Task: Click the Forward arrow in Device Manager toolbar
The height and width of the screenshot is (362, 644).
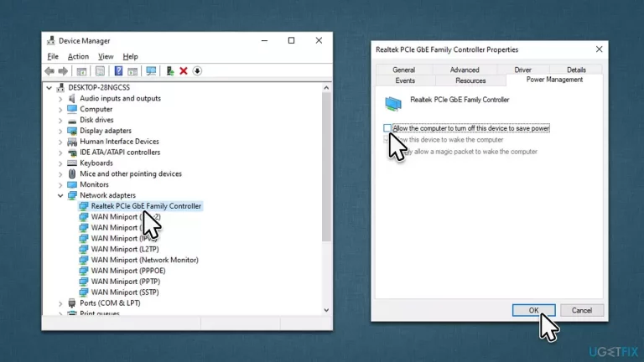Action: pos(63,71)
